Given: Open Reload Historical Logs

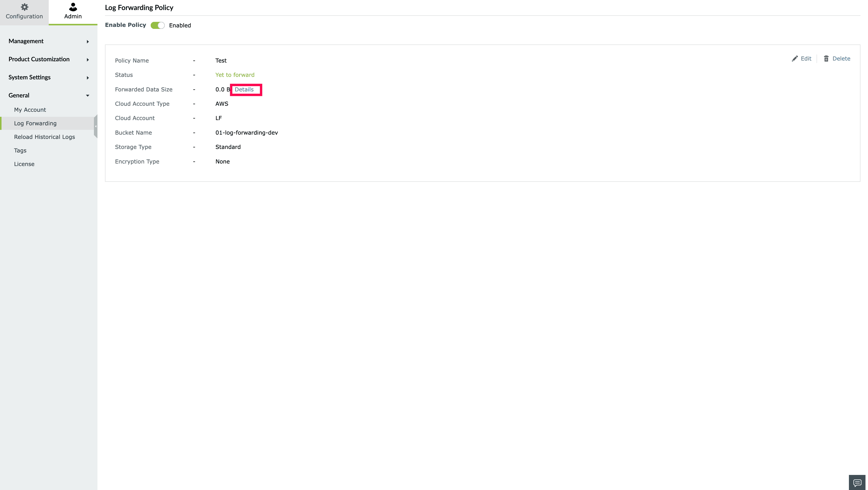Looking at the screenshot, I should 44,137.
